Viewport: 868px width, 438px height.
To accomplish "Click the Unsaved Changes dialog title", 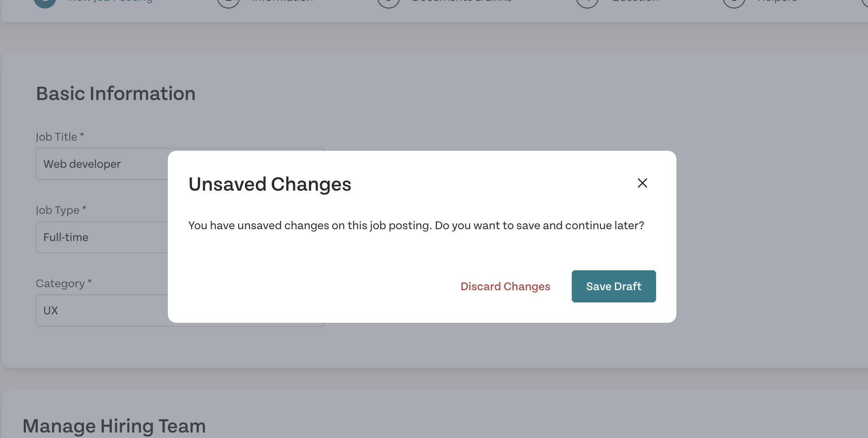I will tap(270, 184).
